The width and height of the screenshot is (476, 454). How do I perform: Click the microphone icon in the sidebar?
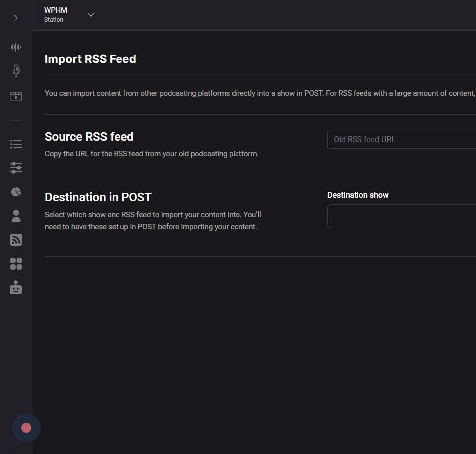[x=16, y=71]
